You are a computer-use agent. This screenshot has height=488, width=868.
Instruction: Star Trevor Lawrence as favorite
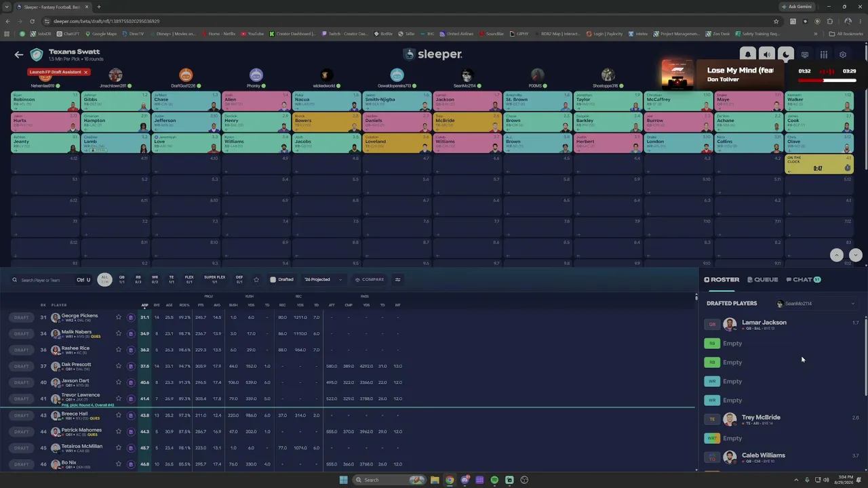coord(119,399)
